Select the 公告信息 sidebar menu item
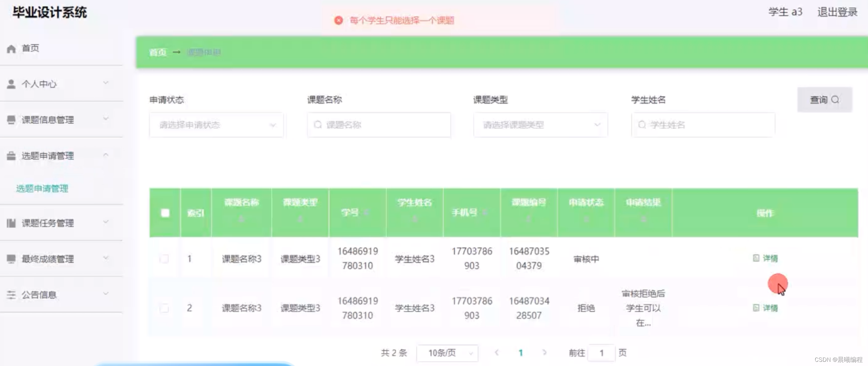 (x=61, y=295)
